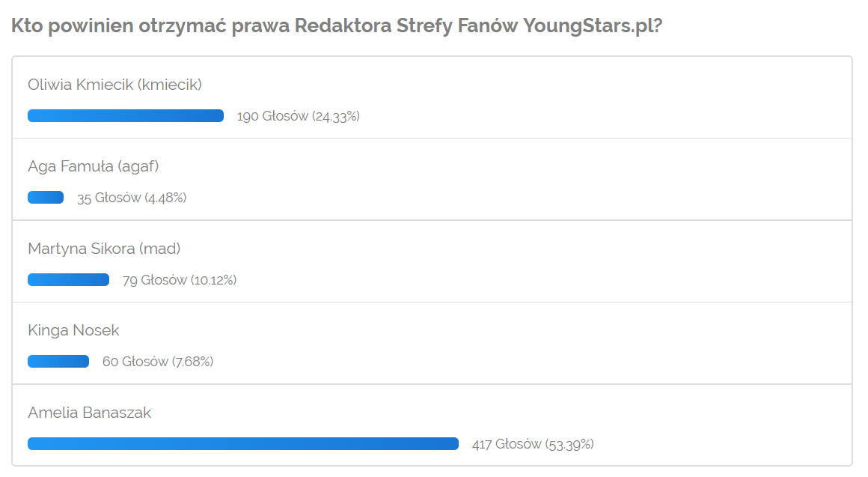Click the poll question heading about Redaktora Strefy Fanów
This screenshot has height=477, width=868.
tap(337, 25)
